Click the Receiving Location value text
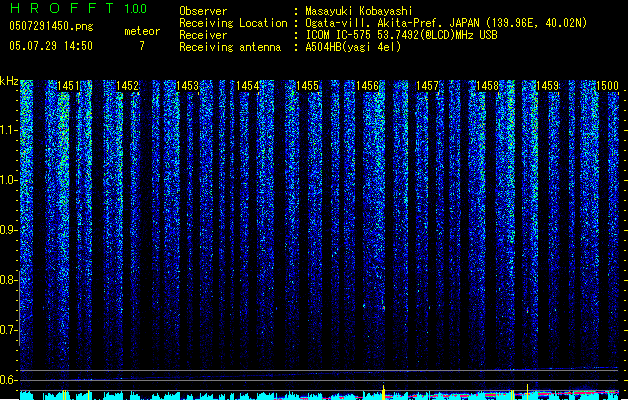The image size is (629, 400). point(446,23)
